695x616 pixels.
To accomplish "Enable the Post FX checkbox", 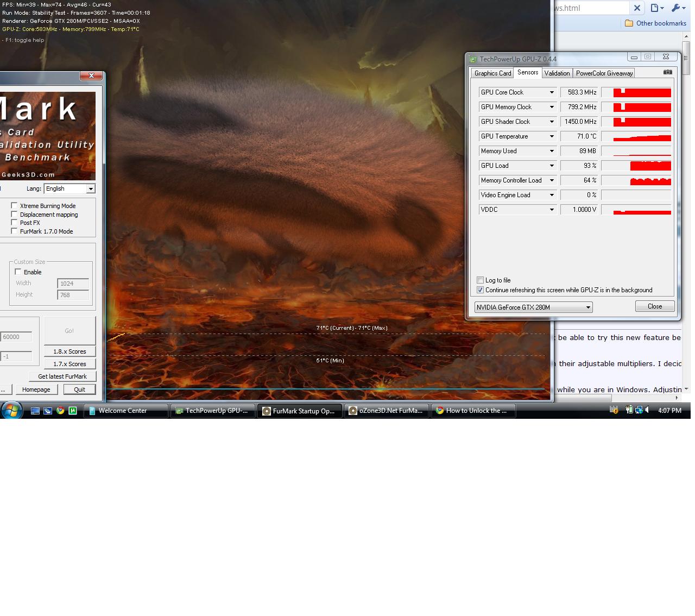I will (14, 222).
